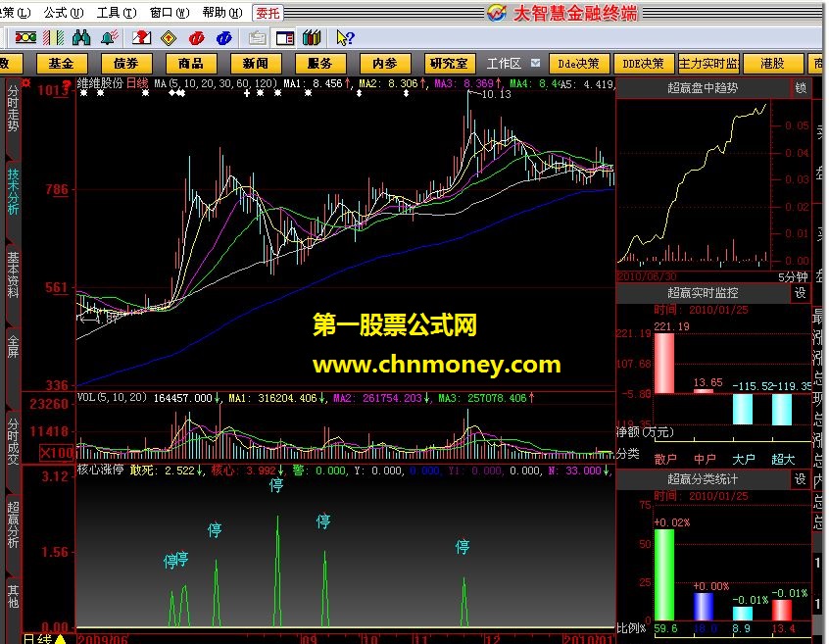Screen dimensions: 829x644
Task: Open the 公式 menu
Action: tap(64, 13)
